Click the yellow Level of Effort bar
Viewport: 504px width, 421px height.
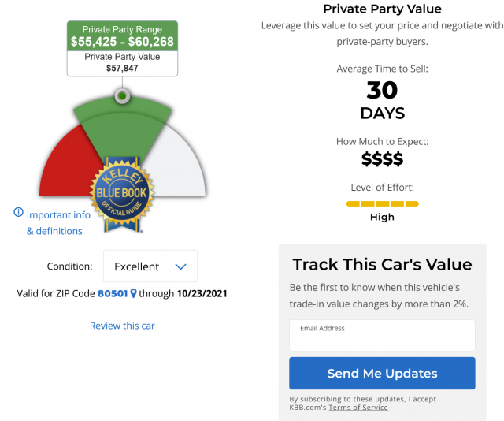point(382,203)
